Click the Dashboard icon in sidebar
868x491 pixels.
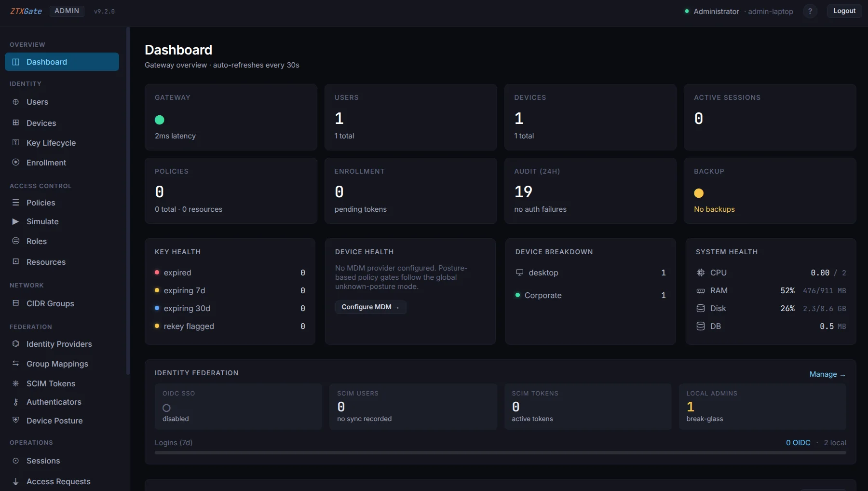[15, 62]
